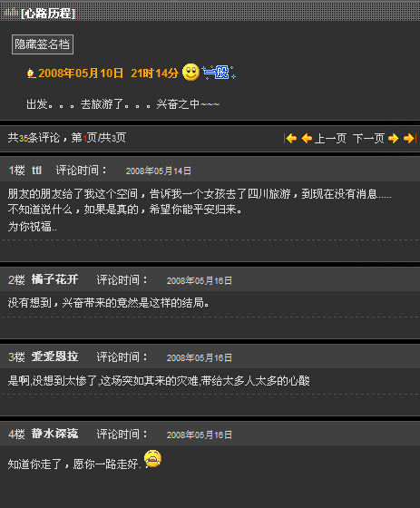The image size is (420, 508).
Task: Click the orange previous page arrow
Action: pos(307,138)
